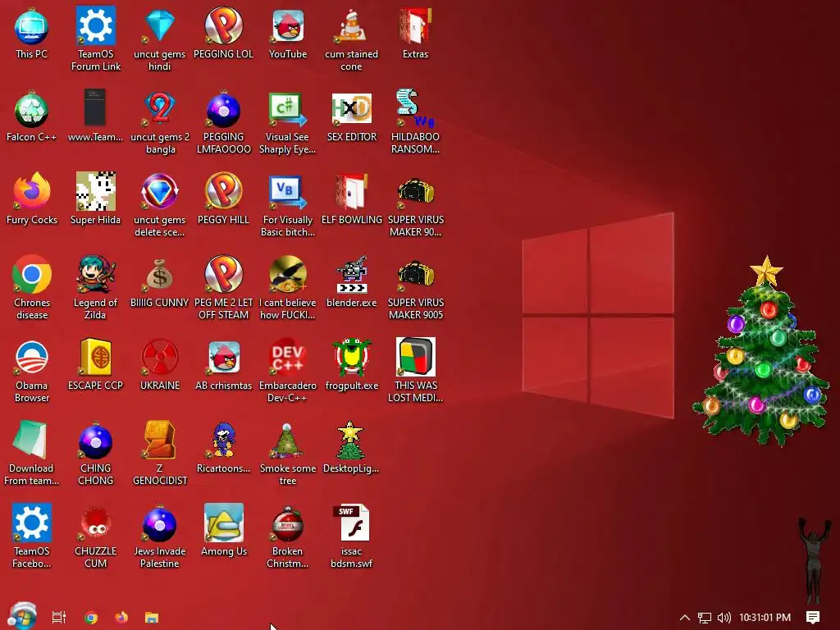Viewport: 840px width, 630px height.
Task: Open the This PC desktop icon
Action: [x=32, y=33]
